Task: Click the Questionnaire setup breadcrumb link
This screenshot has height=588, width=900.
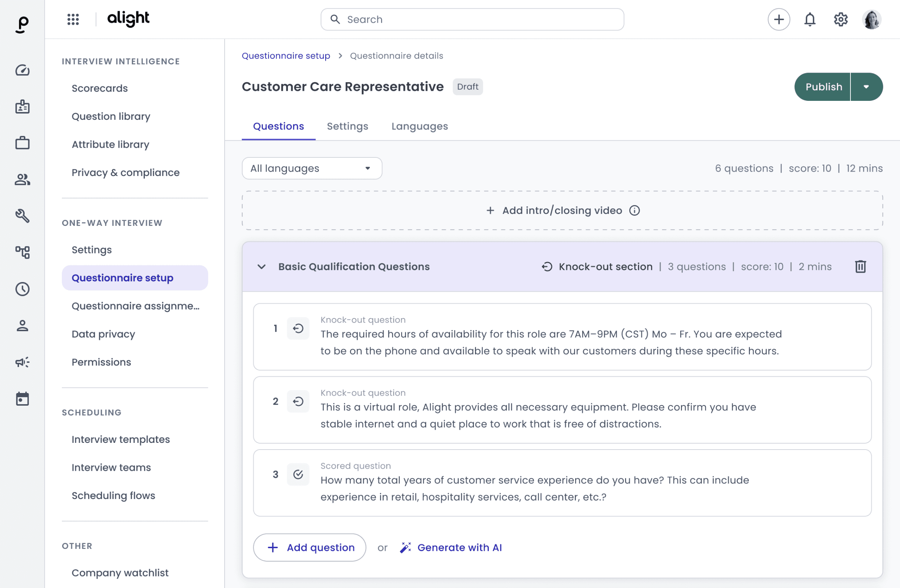Action: pyautogui.click(x=285, y=56)
